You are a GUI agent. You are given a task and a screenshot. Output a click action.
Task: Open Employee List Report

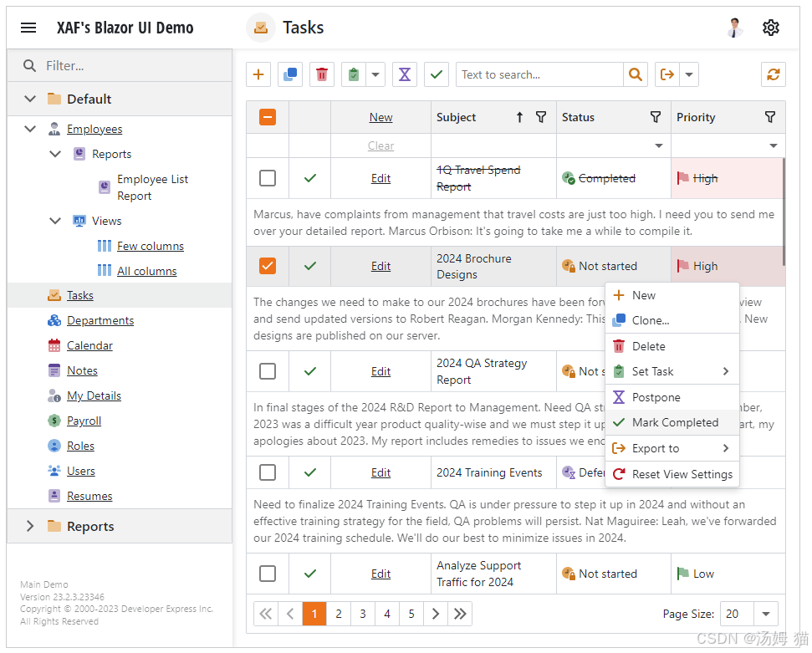[152, 187]
